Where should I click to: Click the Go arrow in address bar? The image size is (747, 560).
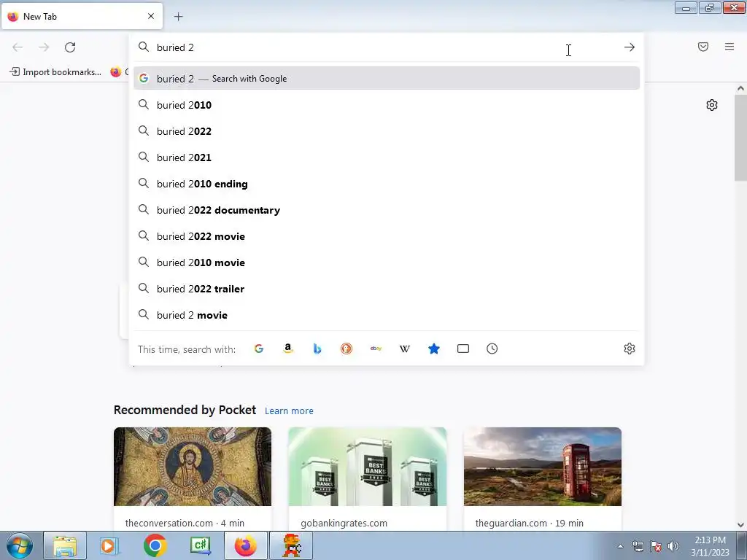[630, 47]
